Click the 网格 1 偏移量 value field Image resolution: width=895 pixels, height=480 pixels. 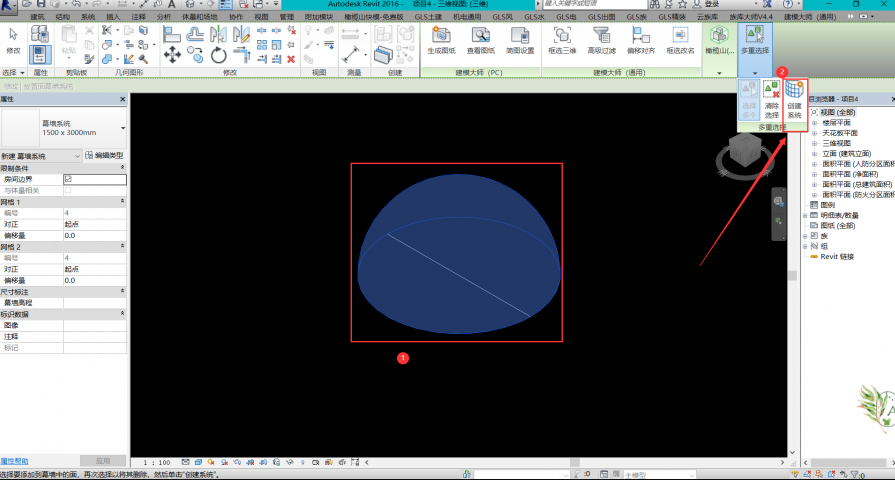[x=95, y=235]
